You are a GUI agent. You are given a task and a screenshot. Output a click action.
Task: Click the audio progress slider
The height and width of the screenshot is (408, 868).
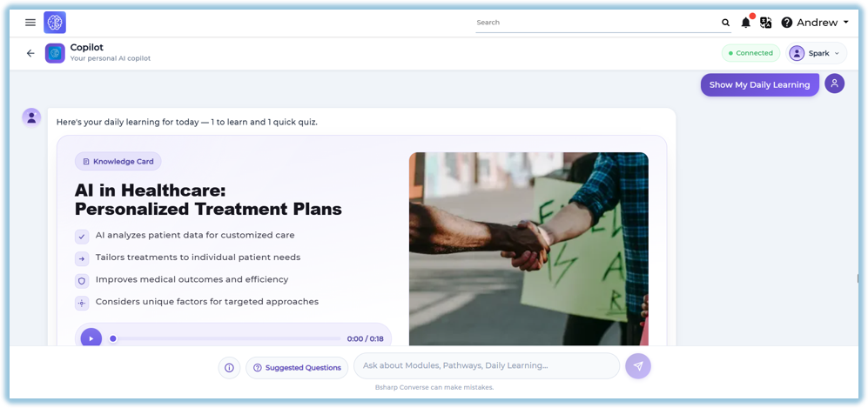(x=226, y=338)
